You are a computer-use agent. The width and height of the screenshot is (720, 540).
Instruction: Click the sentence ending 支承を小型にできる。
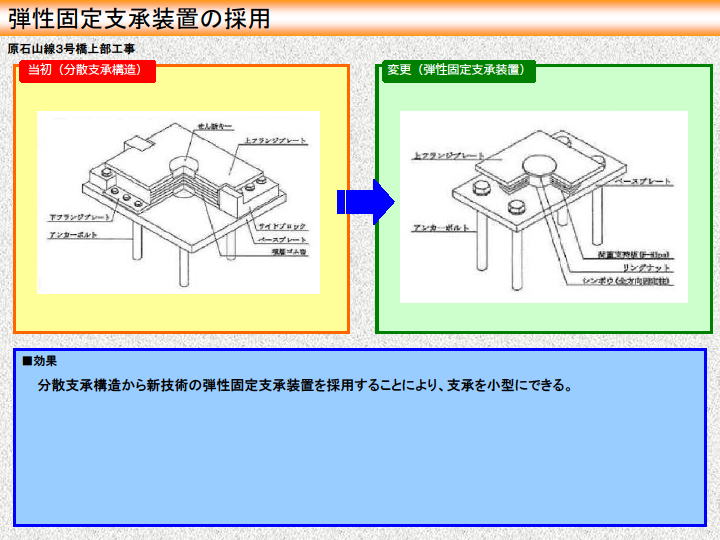click(306, 385)
